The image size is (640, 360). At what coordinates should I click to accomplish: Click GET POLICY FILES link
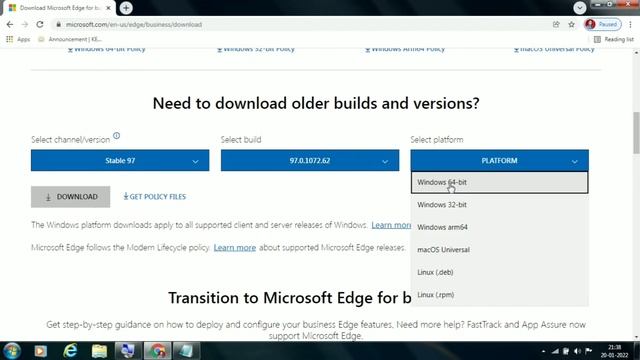[155, 197]
